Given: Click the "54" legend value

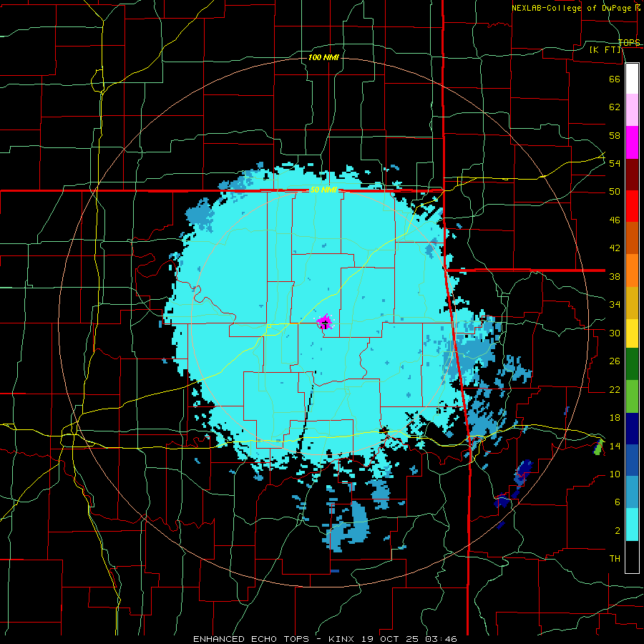Looking at the screenshot, I should click(615, 163).
